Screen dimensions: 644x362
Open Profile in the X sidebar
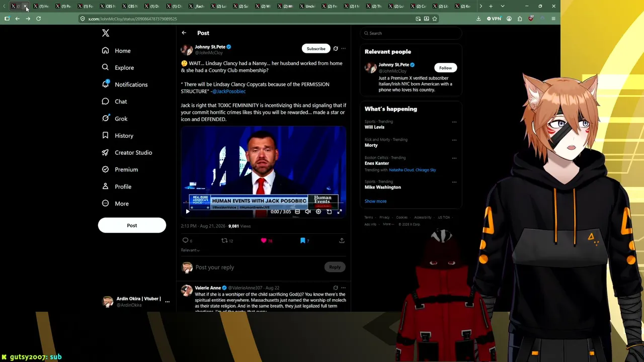point(117,187)
